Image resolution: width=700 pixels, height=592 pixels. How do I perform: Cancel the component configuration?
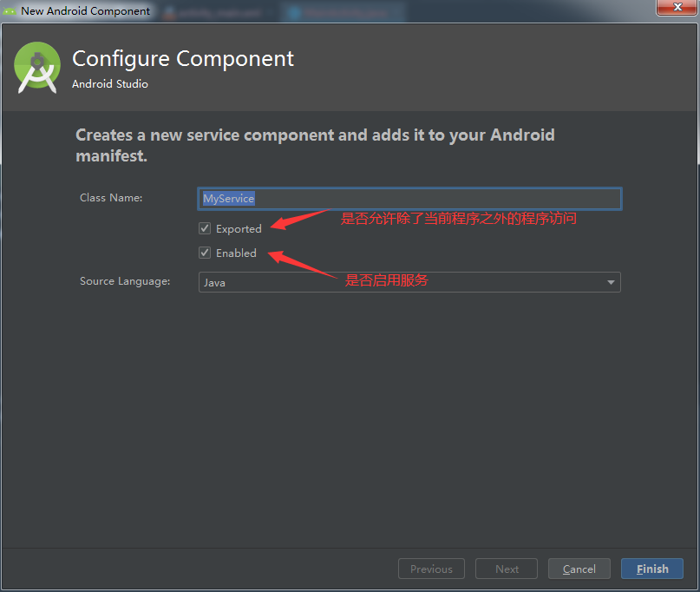pos(579,569)
